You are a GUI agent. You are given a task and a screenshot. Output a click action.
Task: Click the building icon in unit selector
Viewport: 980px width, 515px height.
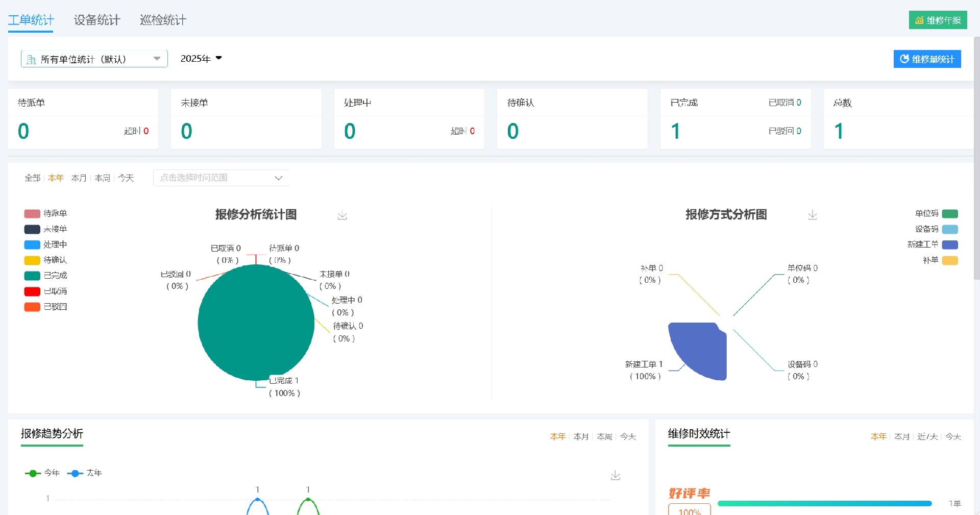click(32, 58)
